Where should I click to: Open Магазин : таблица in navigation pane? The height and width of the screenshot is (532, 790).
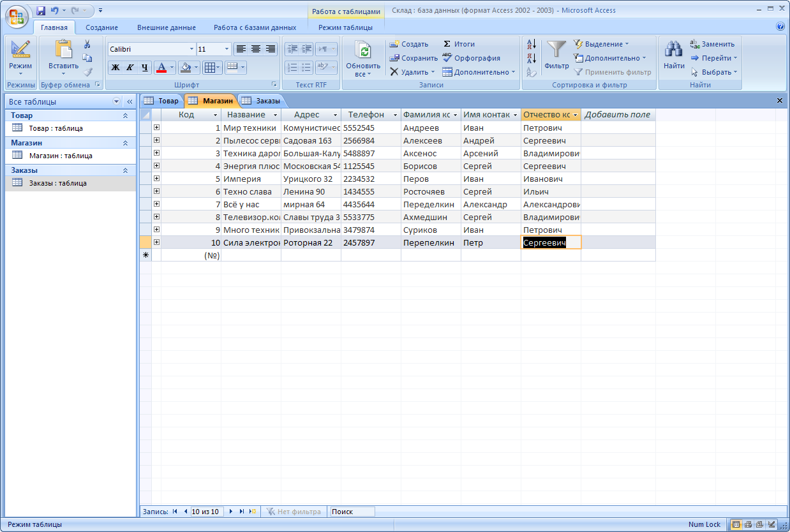point(70,156)
